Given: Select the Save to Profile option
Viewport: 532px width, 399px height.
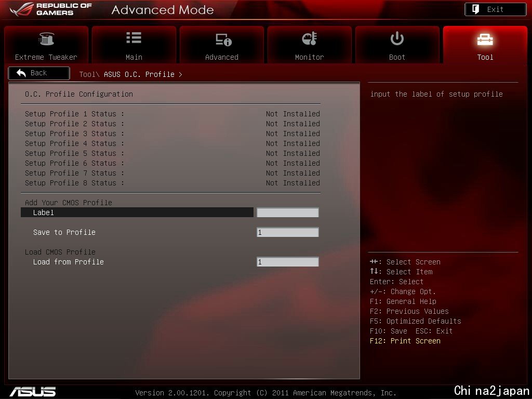Looking at the screenshot, I should 64,232.
